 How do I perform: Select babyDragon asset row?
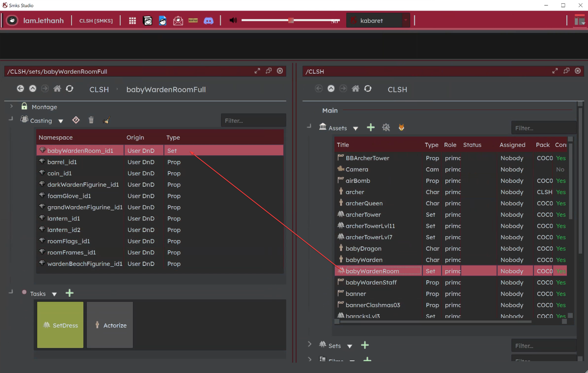[x=451, y=249]
